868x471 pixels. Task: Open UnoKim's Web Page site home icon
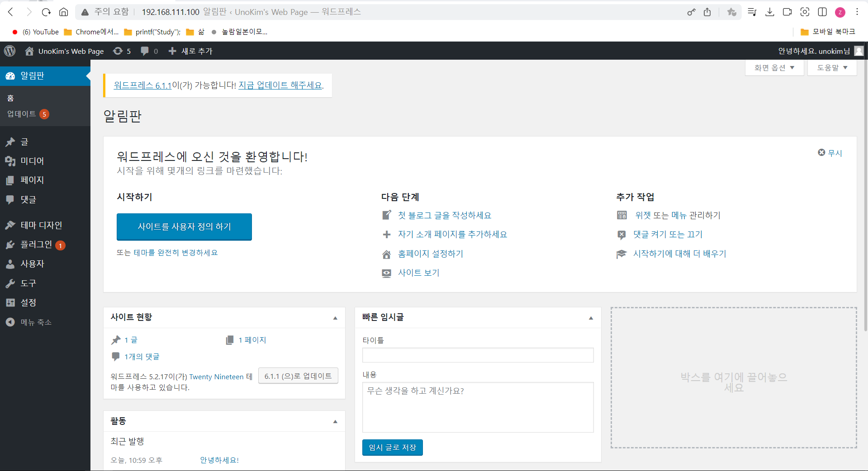click(x=29, y=51)
